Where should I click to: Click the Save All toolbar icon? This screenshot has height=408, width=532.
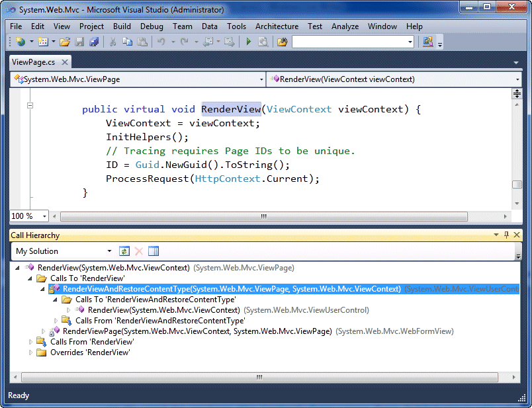click(94, 42)
